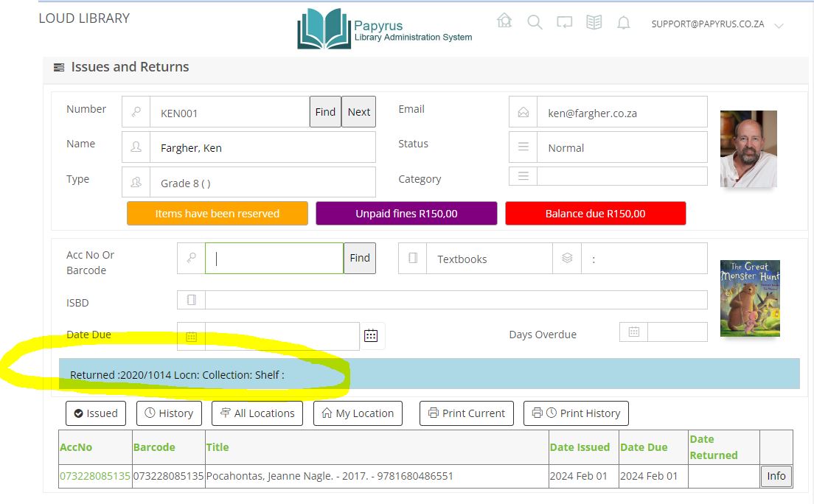
Task: Open the Unpaid fines R150,00 banner
Action: 406,214
